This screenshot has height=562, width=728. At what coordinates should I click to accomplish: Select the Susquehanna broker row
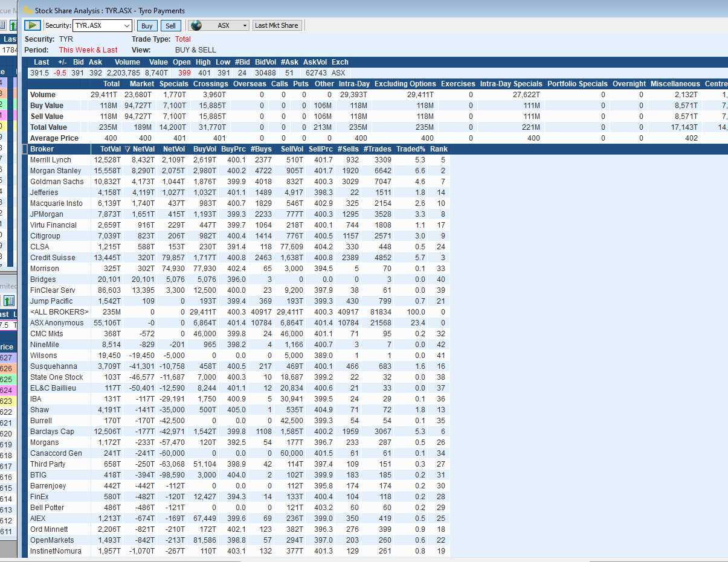click(x=239, y=366)
